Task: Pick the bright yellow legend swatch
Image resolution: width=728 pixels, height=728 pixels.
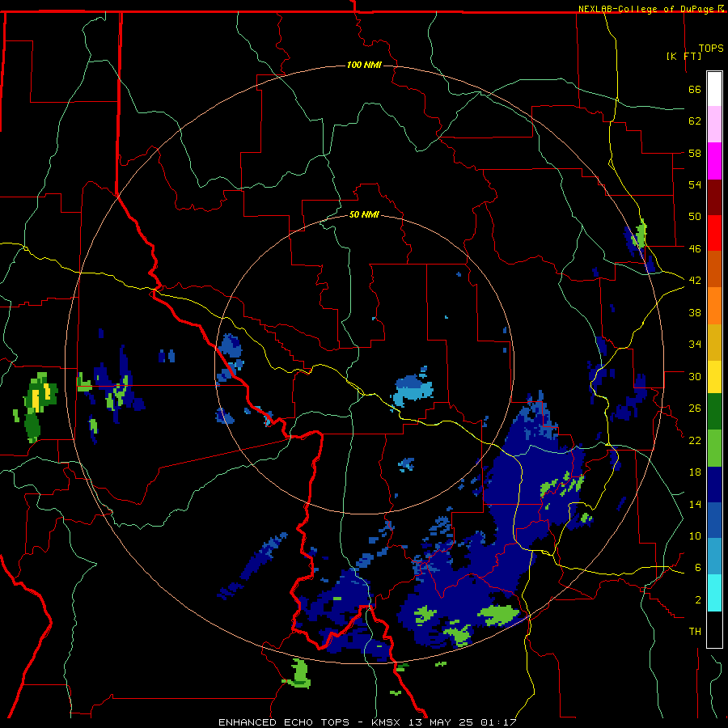Action: [714, 377]
